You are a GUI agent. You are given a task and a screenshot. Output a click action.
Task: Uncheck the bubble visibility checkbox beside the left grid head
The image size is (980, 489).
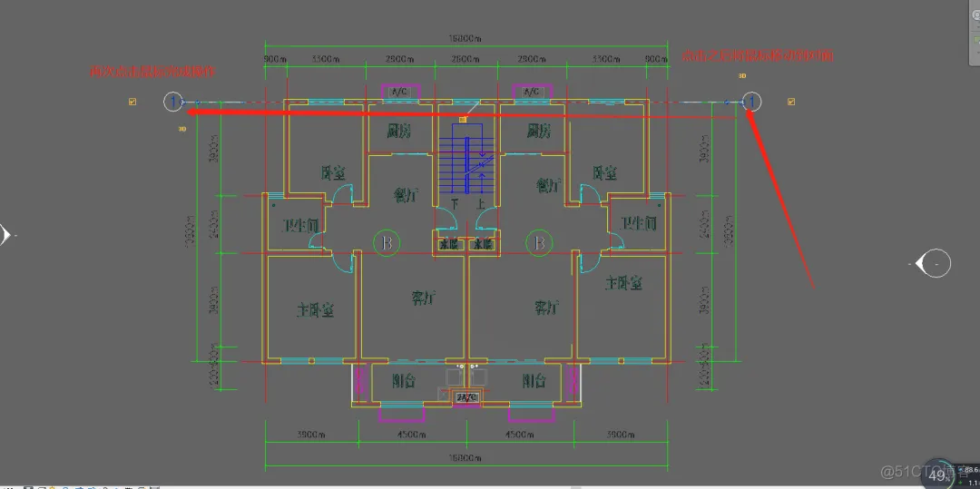(132, 102)
